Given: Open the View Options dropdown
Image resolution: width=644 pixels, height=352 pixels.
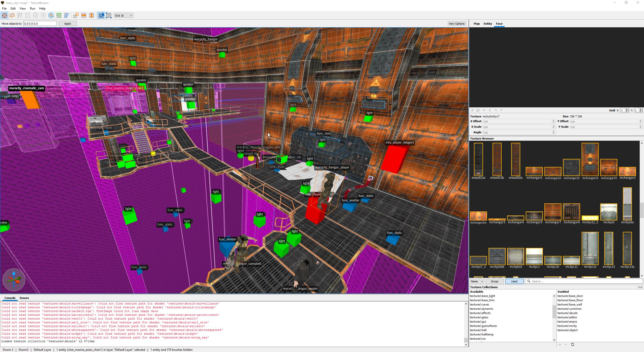Looking at the screenshot, I should point(457,24).
